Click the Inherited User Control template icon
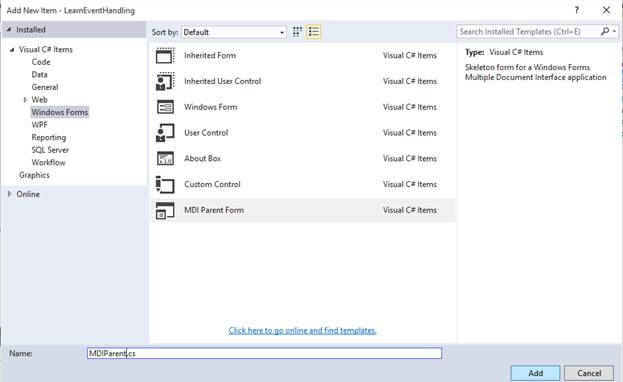 tap(165, 81)
